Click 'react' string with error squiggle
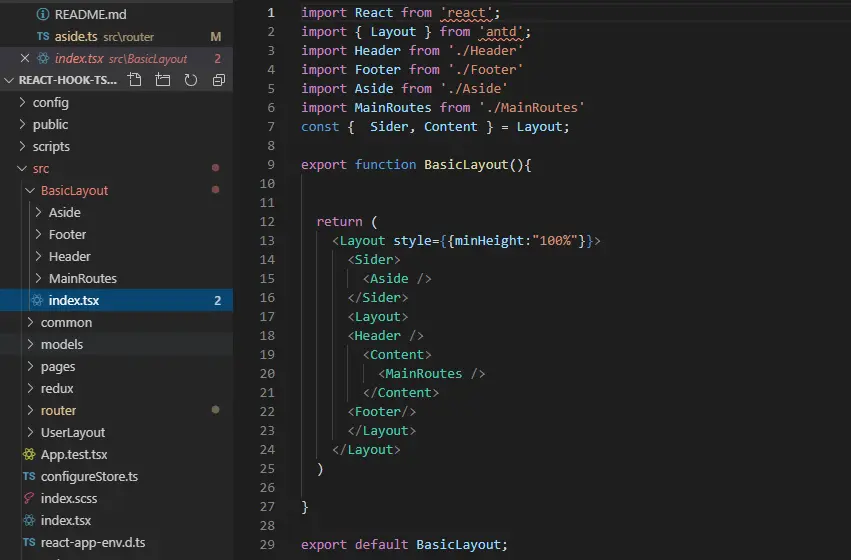This screenshot has width=851, height=560. (466, 12)
